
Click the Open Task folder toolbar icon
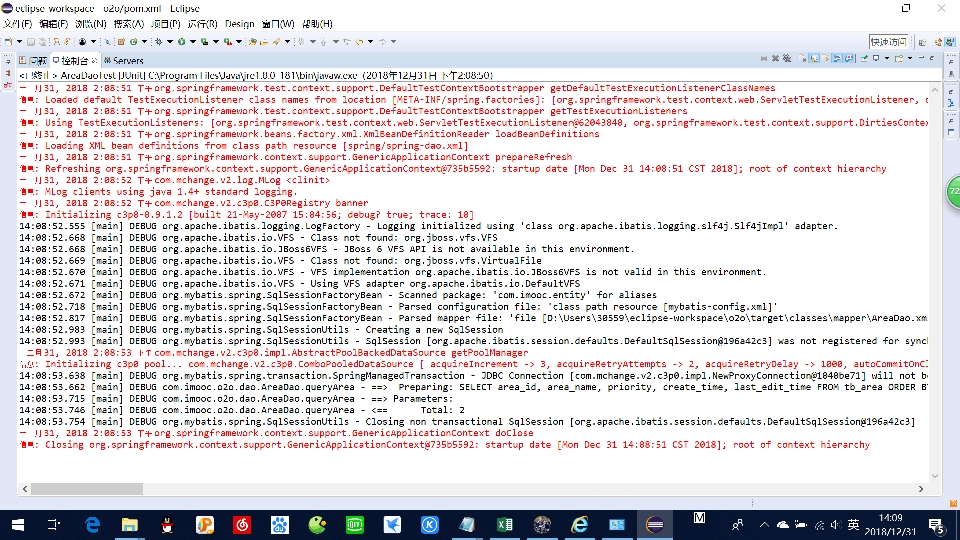click(264, 42)
